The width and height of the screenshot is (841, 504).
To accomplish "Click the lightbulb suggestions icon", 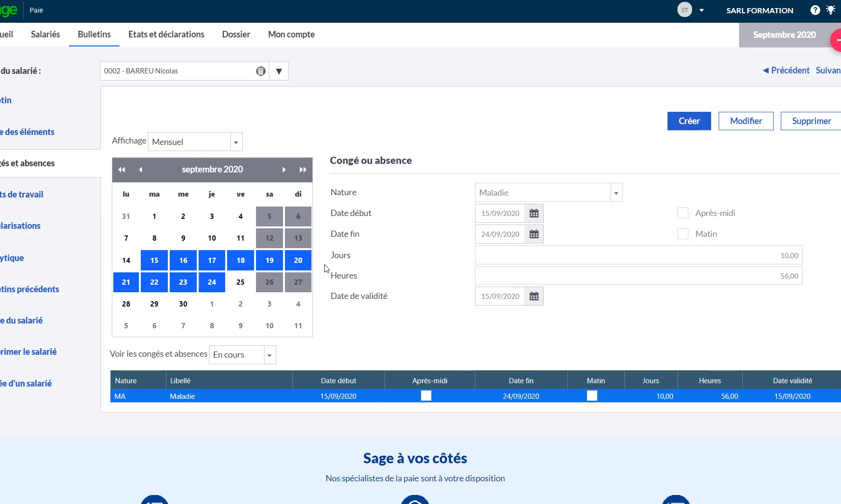I will [831, 10].
